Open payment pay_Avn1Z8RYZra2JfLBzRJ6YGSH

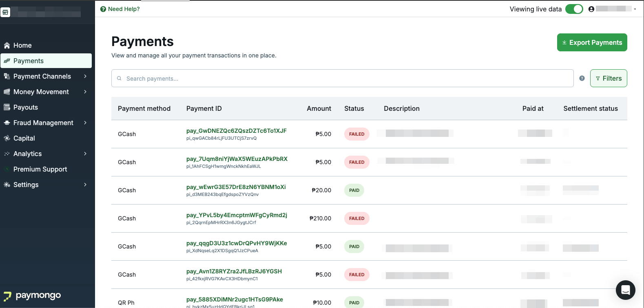click(x=234, y=271)
